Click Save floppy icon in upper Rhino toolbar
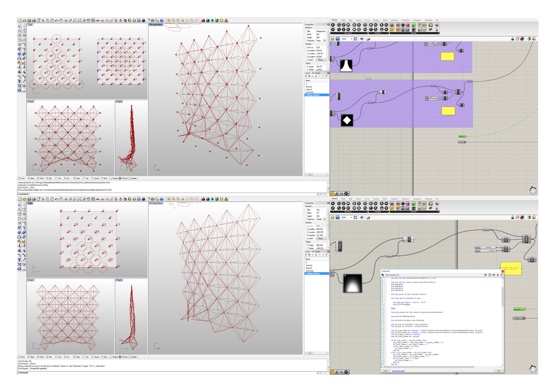The height and width of the screenshot is (392, 555). (29, 21)
